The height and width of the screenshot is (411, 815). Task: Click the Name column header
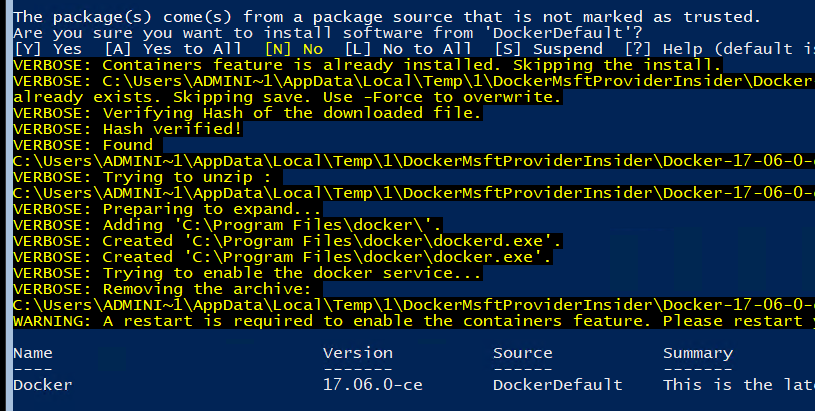pyautogui.click(x=33, y=353)
